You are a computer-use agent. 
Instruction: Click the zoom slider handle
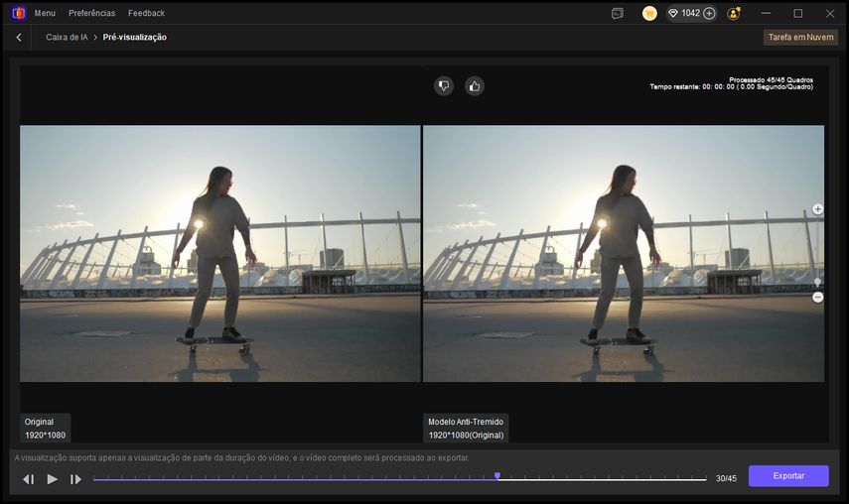pyautogui.click(x=817, y=282)
